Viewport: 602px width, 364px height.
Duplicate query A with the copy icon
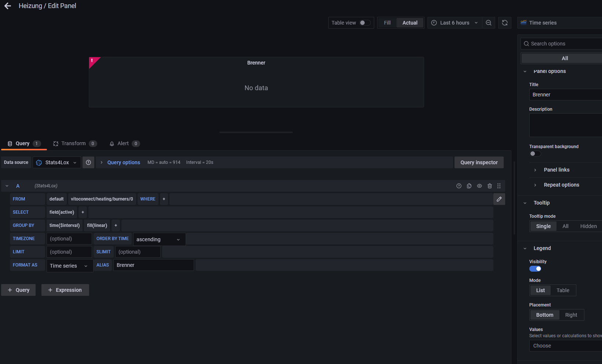(469, 186)
